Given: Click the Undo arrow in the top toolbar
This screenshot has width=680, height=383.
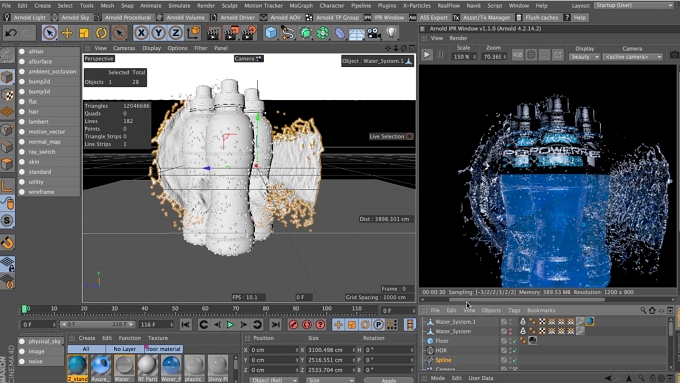Looking at the screenshot, I should 11,33.
